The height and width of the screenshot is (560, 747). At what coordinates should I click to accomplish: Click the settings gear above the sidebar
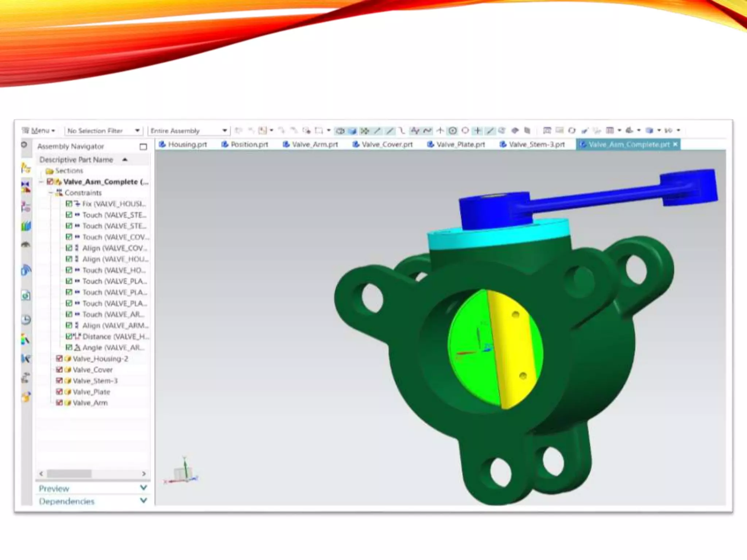24,145
